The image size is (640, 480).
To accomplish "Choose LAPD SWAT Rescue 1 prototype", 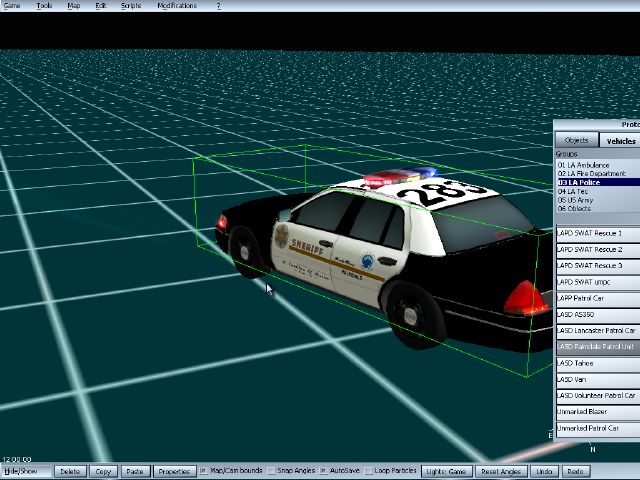I will point(598,233).
